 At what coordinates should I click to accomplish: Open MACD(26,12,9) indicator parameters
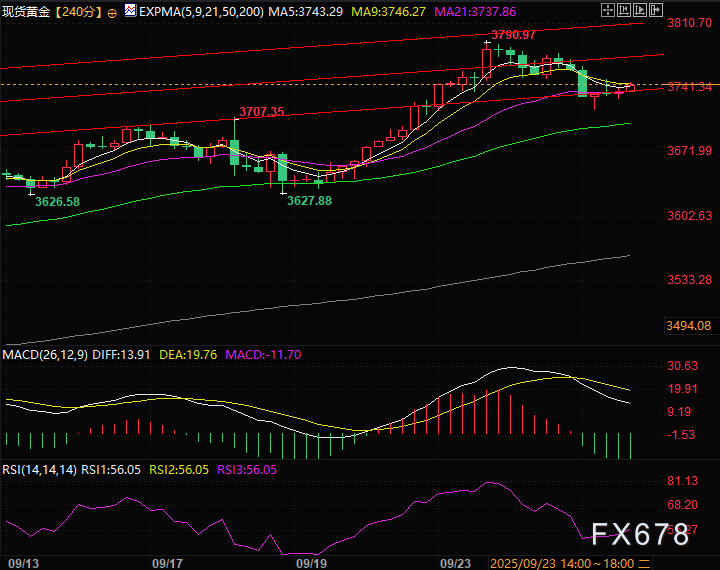pos(45,355)
